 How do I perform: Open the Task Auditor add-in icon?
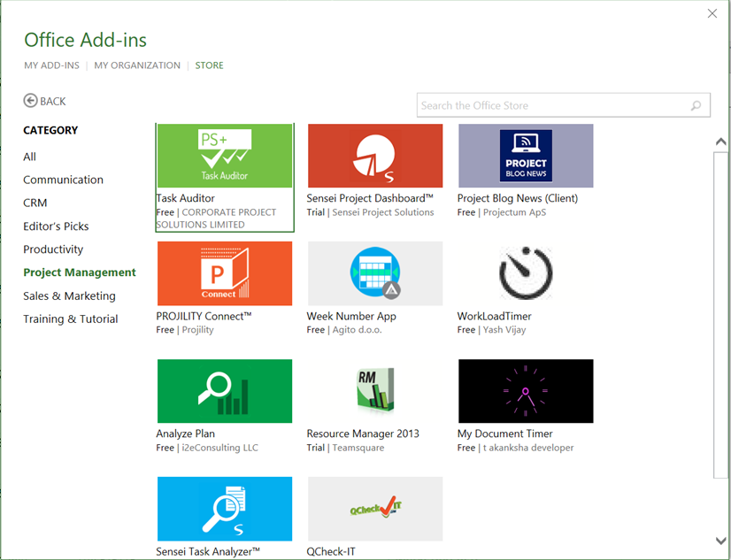pos(225,156)
